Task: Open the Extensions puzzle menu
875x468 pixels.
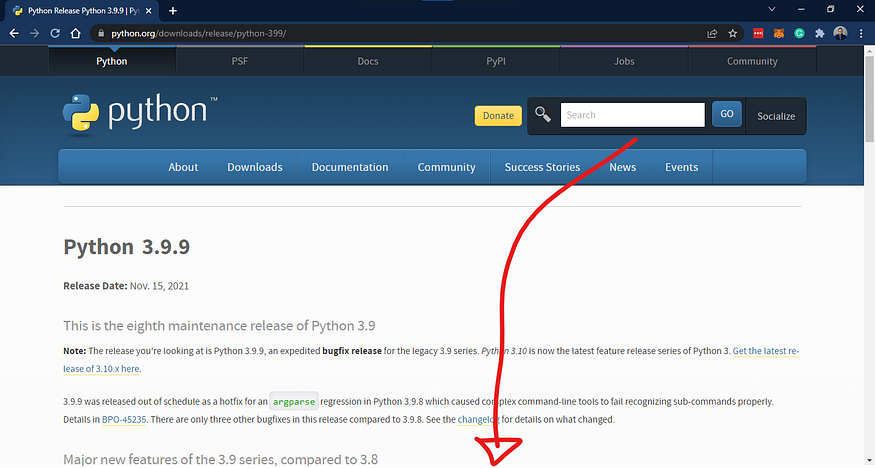Action: click(x=820, y=33)
